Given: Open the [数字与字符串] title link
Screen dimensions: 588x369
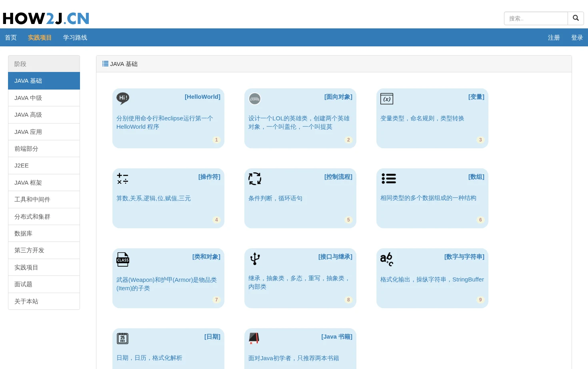Looking at the screenshot, I should point(464,257).
